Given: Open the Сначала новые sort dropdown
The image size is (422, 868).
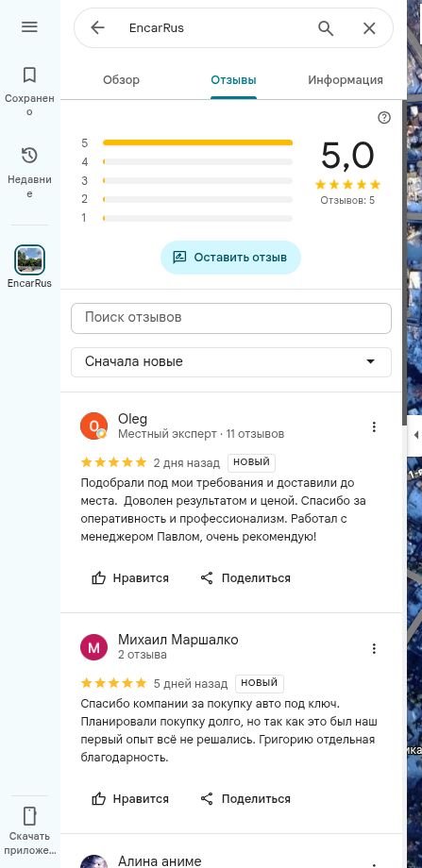Looking at the screenshot, I should coord(231,361).
